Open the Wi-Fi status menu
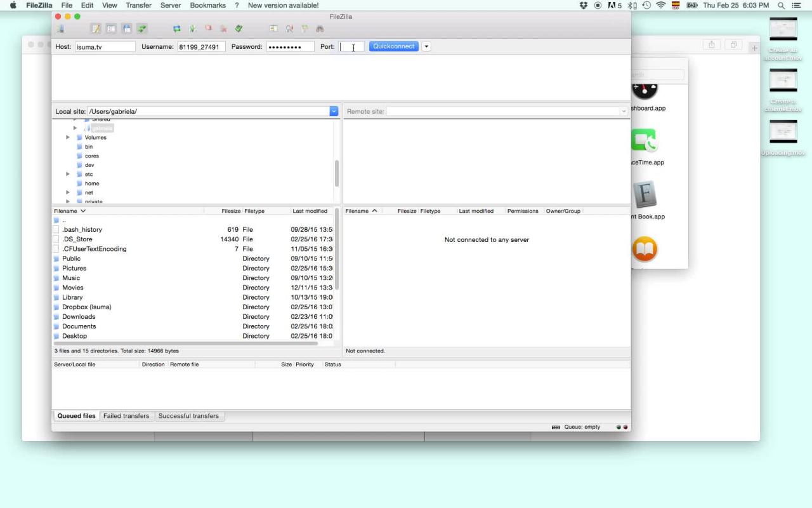 point(661,5)
